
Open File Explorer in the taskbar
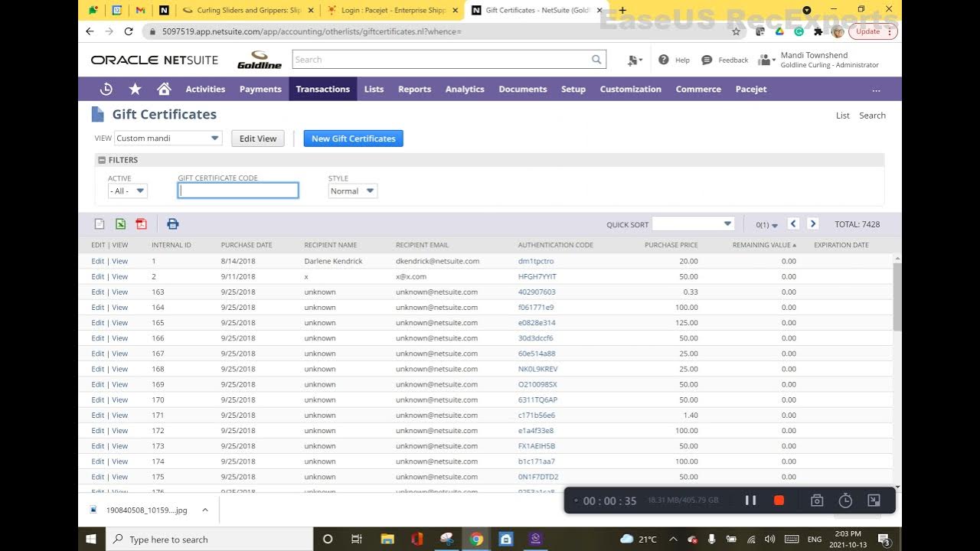(x=387, y=539)
